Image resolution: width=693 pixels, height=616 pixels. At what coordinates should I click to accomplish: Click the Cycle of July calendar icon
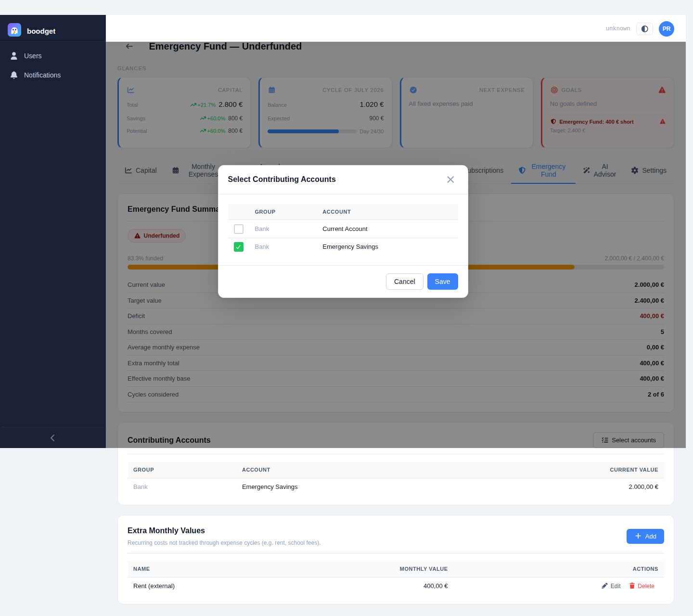tap(272, 90)
